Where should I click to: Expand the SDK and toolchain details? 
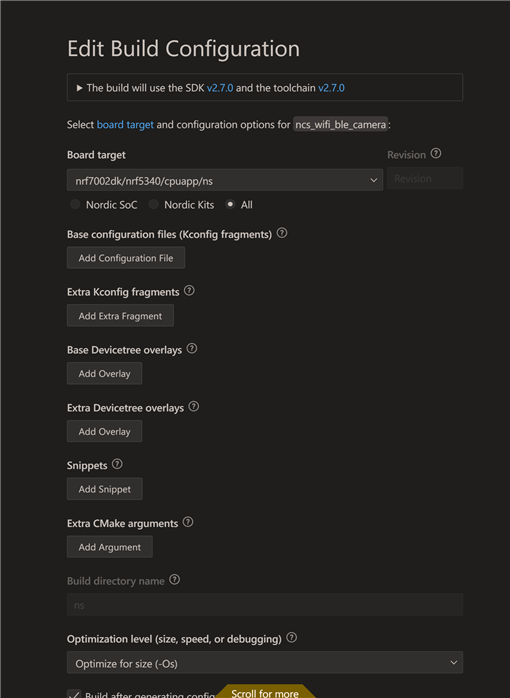(x=80, y=88)
